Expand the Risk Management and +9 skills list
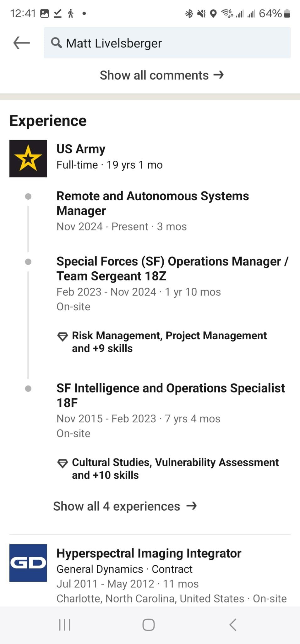This screenshot has width=300, height=644. [169, 342]
